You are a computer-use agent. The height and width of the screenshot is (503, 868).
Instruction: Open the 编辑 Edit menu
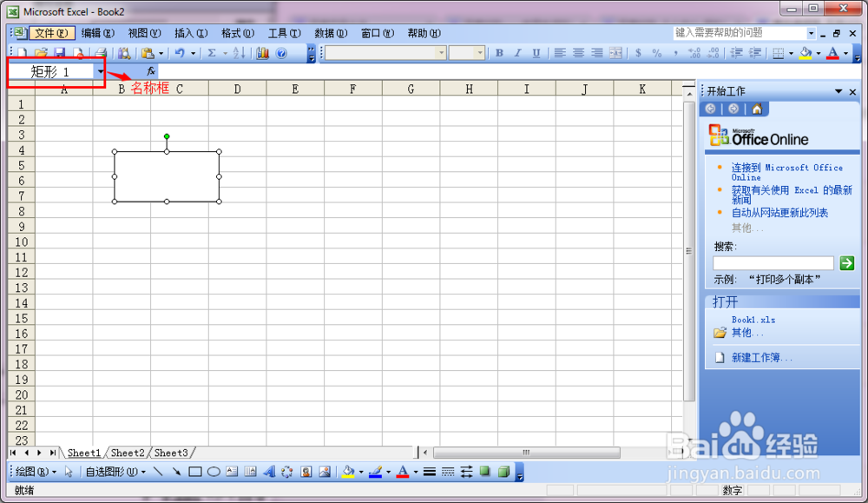click(x=98, y=33)
